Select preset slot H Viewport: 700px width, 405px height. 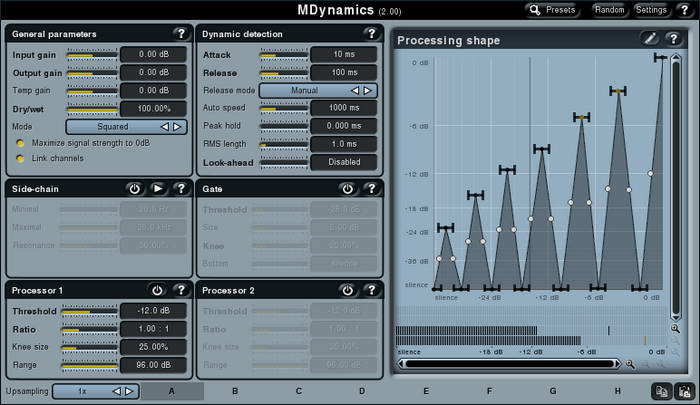click(617, 391)
